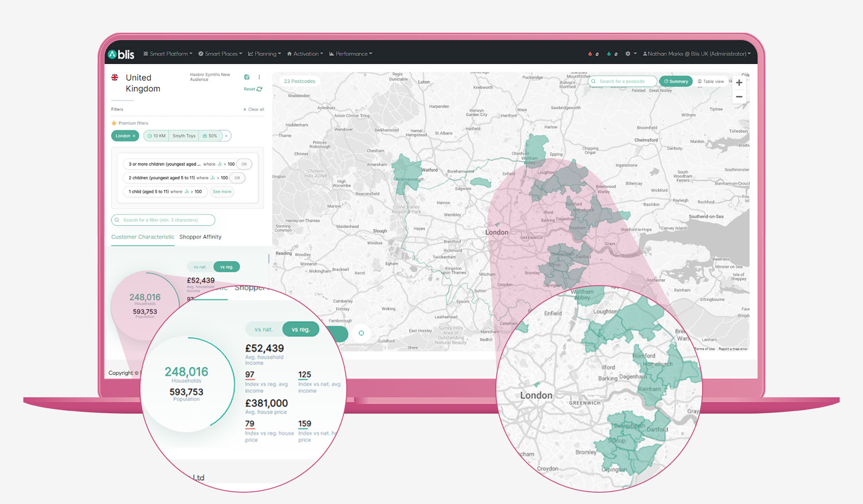The image size is (863, 504).
Task: Click the London label on the map
Action: (497, 232)
